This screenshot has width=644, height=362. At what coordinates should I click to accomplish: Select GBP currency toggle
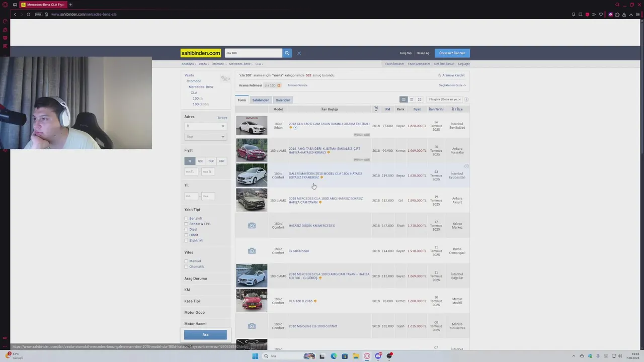221,161
